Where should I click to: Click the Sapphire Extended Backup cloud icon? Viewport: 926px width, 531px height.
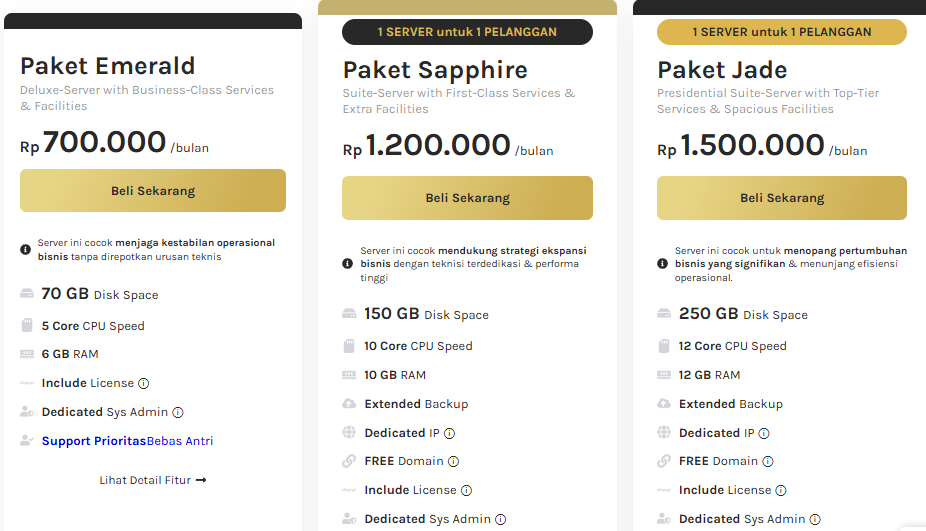pyautogui.click(x=349, y=404)
